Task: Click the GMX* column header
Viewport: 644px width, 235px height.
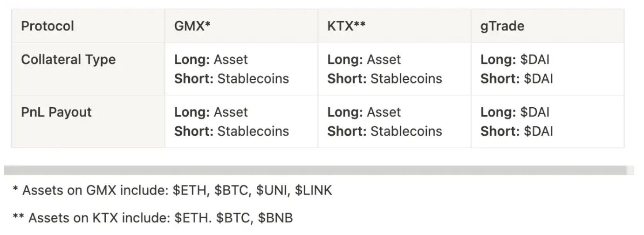Action: [x=192, y=26]
